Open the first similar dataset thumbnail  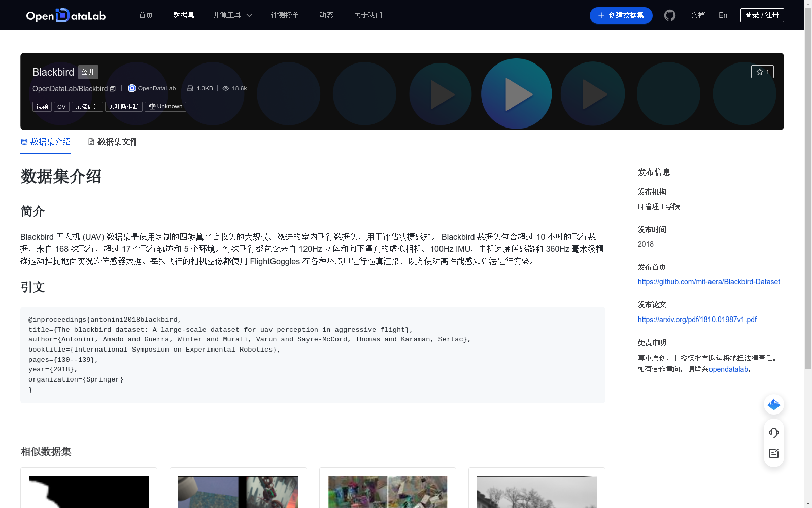click(89, 492)
